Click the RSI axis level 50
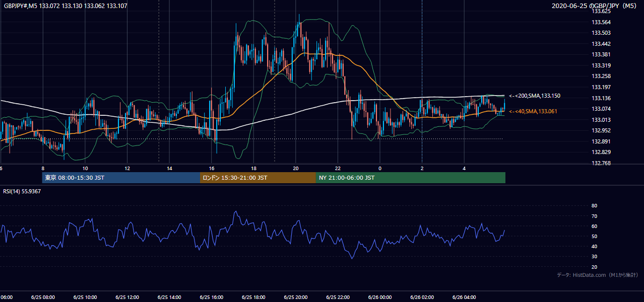This screenshot has height=302, width=644. pyautogui.click(x=594, y=236)
